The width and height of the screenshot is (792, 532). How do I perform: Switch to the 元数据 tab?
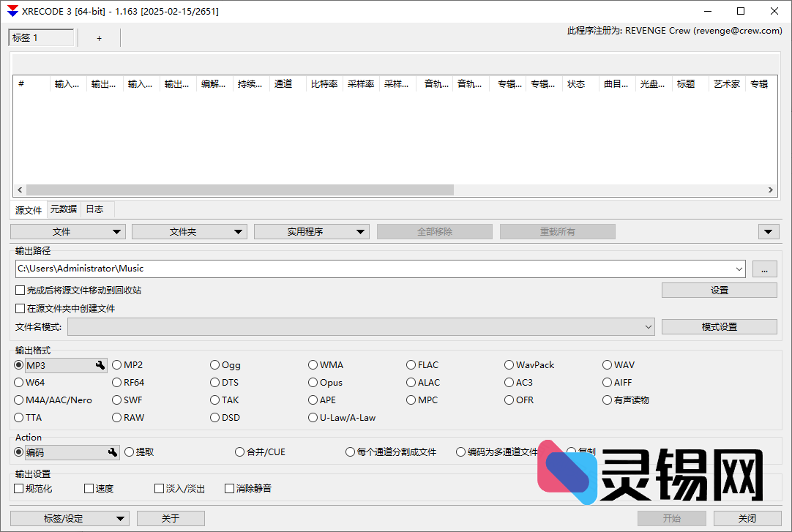click(63, 209)
